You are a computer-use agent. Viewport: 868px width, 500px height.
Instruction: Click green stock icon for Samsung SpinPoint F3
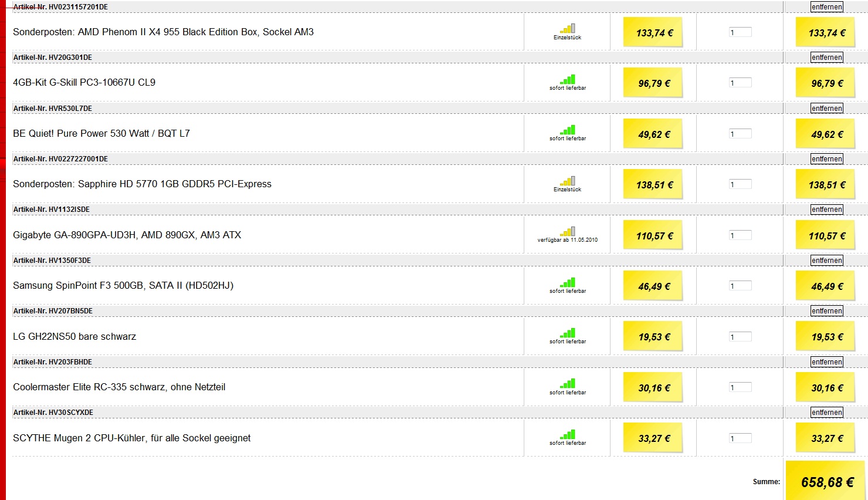(568, 282)
